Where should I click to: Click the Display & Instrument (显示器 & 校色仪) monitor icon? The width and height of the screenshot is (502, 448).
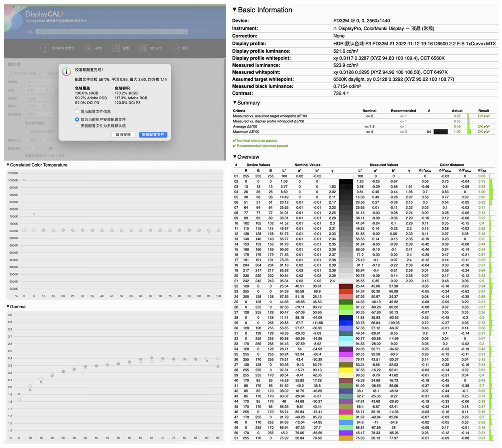tap(45, 48)
